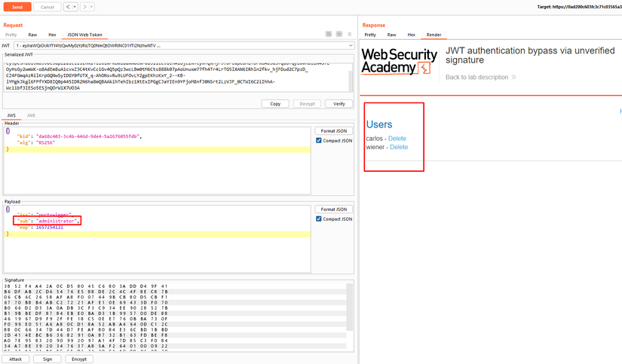Toggle the message wrap icon in Request panel

click(x=329, y=34)
